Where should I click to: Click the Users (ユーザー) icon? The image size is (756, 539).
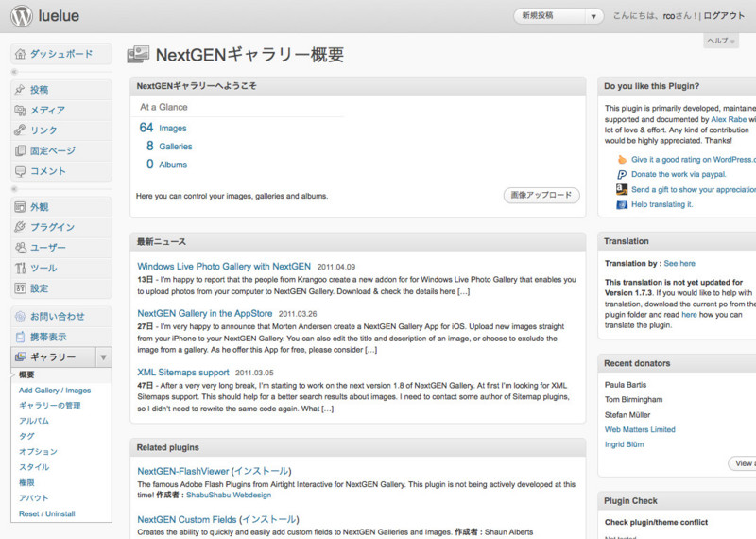pyautogui.click(x=20, y=248)
